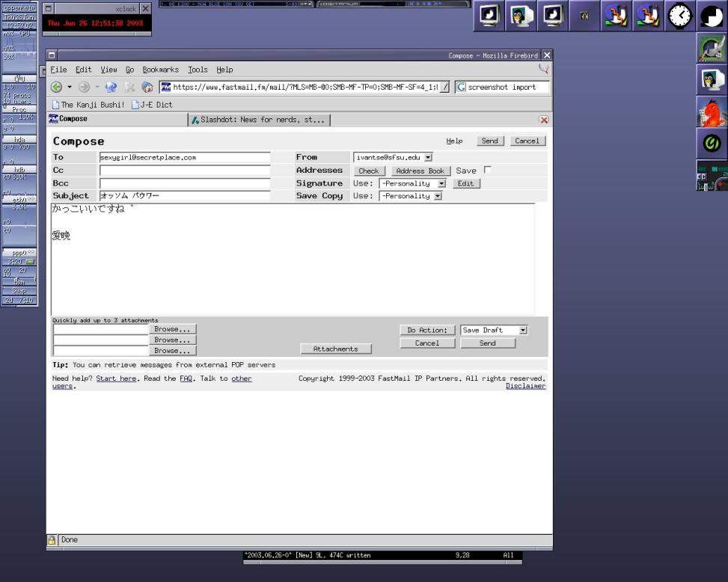
Task: Go to the Home page icon
Action: coord(147,87)
